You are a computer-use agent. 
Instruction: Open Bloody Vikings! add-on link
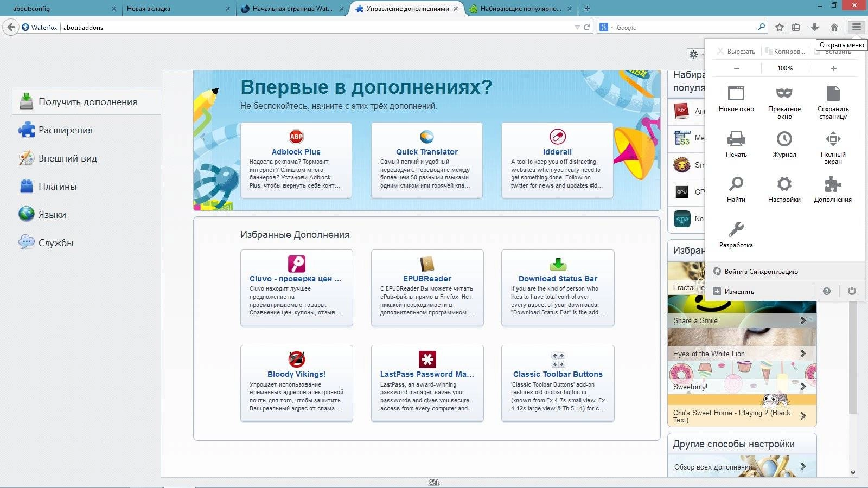point(296,374)
